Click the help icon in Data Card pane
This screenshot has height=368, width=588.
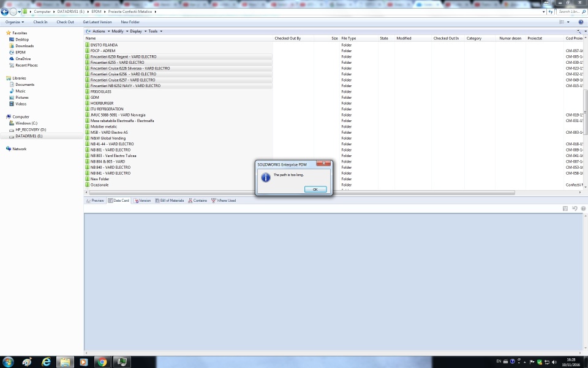pyautogui.click(x=583, y=209)
